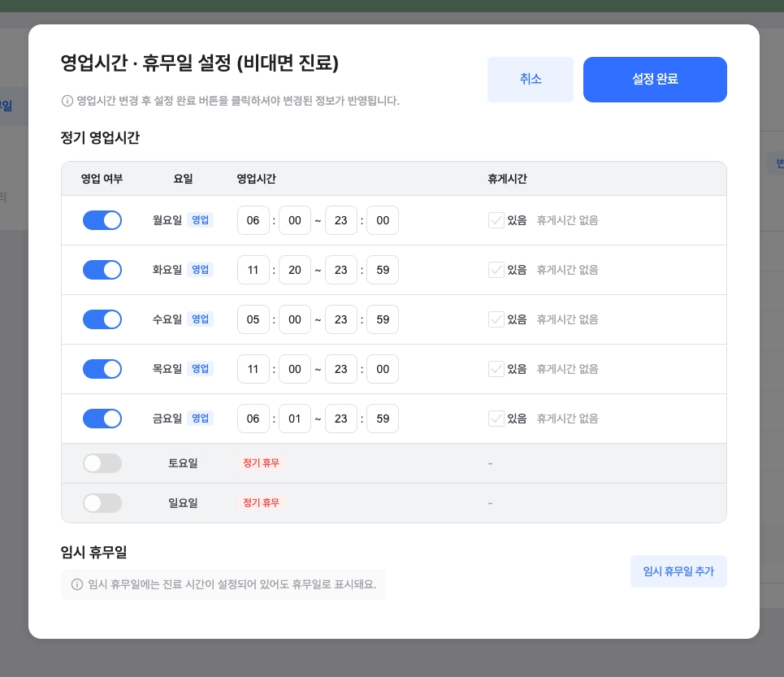Click the Tuesday closing hour field showing 23
784x677 pixels.
pos(341,270)
